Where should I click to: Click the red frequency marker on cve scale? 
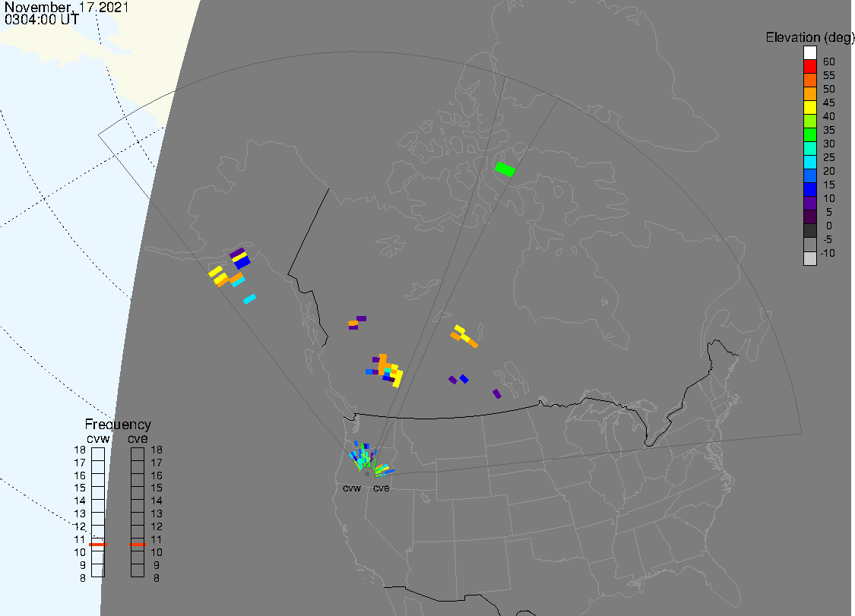[x=138, y=545]
